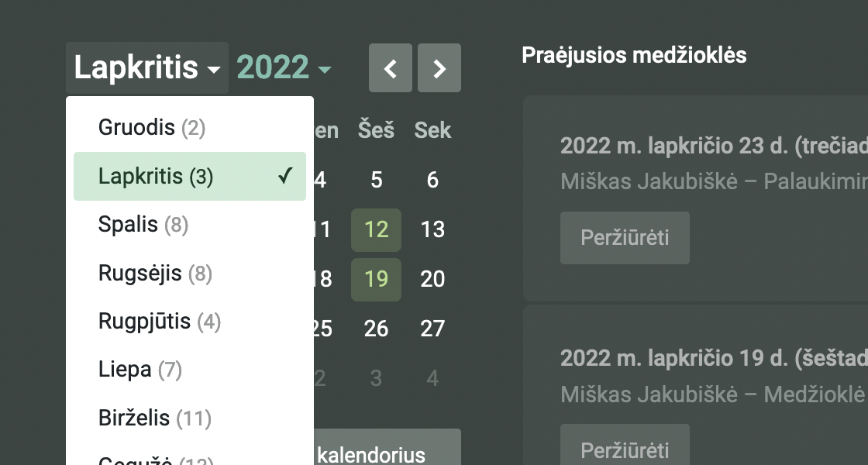Viewport: 868px width, 465px height.
Task: Click Peržiūrėti for the November 19 hunt
Action: 625,449
